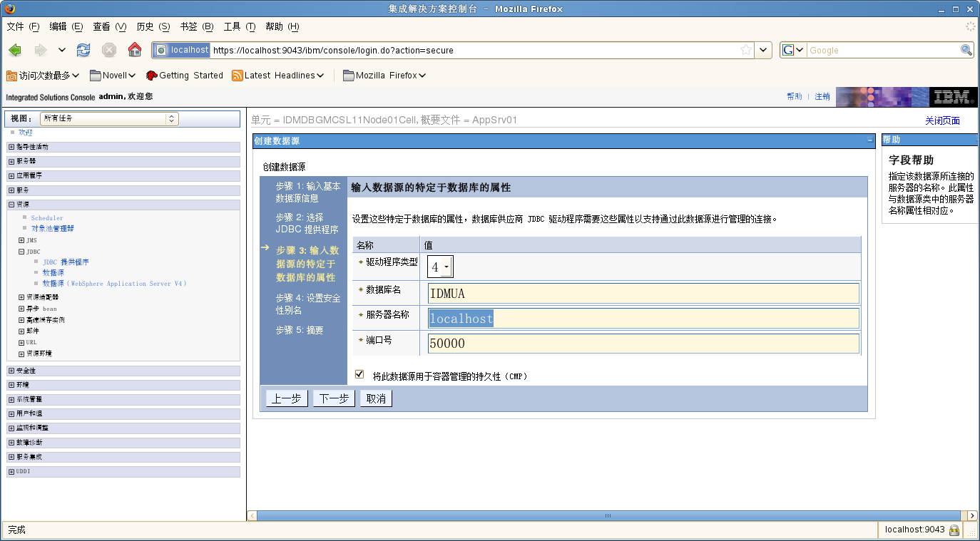Open the 查看 (V) menu
The width and height of the screenshot is (980, 541).
[109, 26]
